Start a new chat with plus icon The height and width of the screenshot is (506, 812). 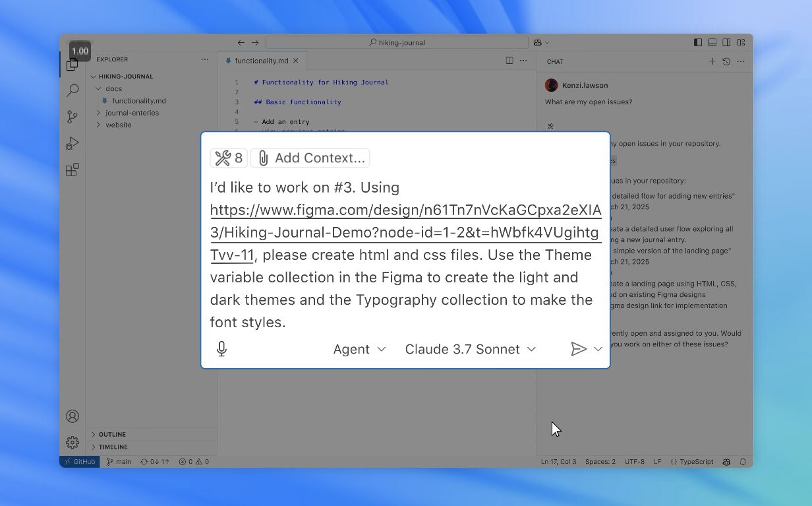tap(712, 61)
